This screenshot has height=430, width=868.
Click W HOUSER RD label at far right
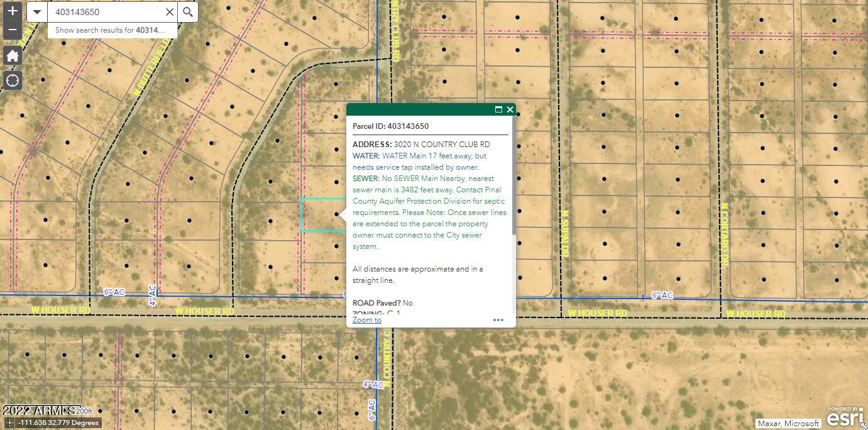[x=755, y=313]
